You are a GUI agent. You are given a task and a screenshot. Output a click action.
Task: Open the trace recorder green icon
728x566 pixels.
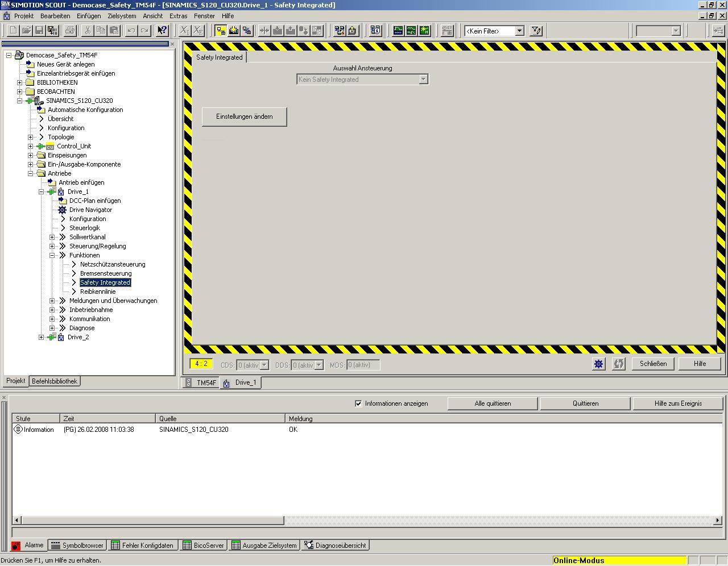pyautogui.click(x=398, y=31)
